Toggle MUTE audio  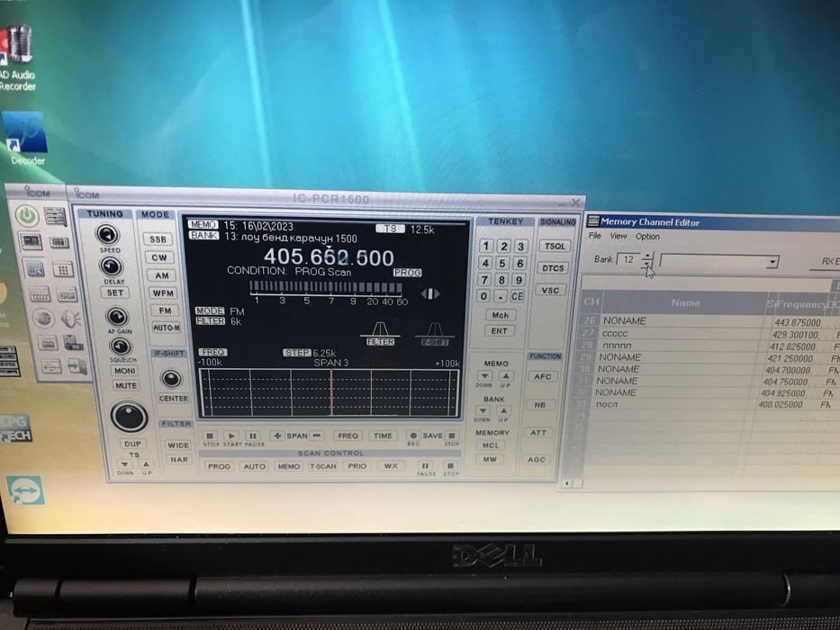[x=126, y=385]
